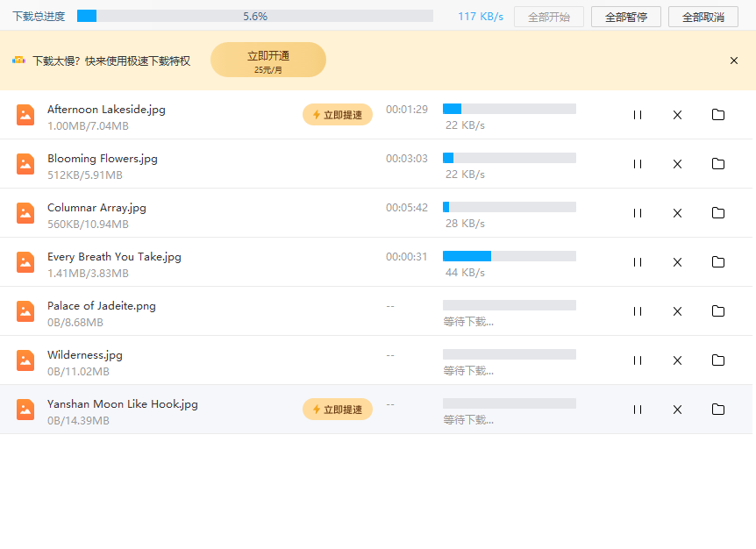Open folder for Afternoon Lakeside.jpg
Screen dimensions: 756x549
point(718,115)
